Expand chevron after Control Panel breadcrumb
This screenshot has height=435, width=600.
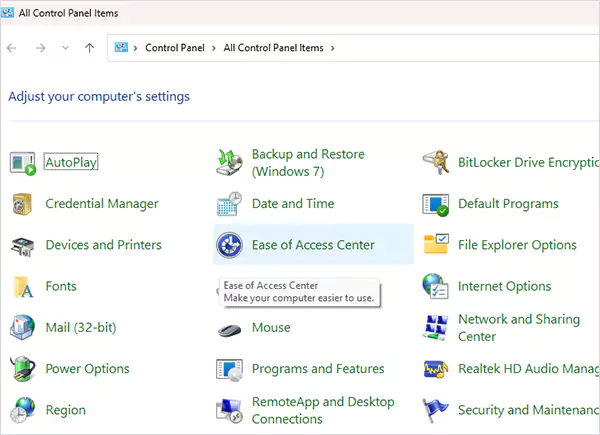coord(214,48)
